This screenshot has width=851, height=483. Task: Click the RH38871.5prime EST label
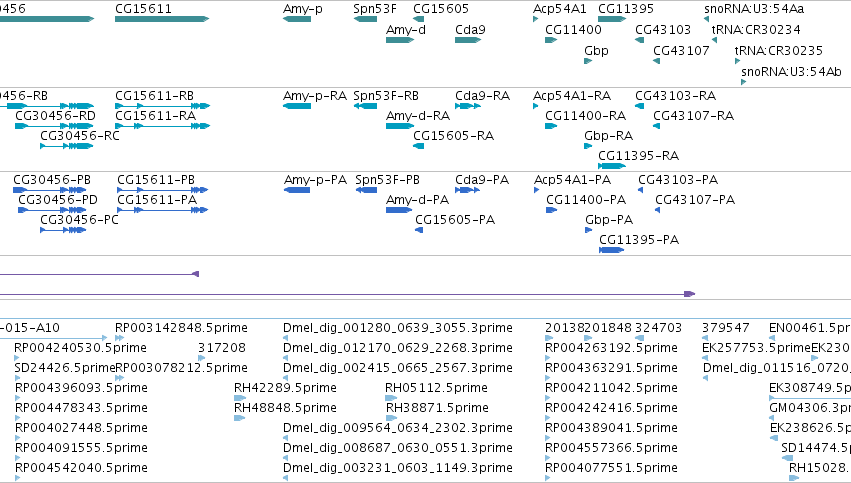[437, 408]
